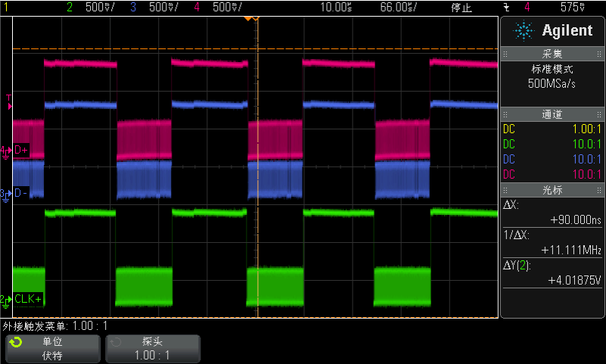Click the Agilent logo starburst icon

pyautogui.click(x=523, y=30)
